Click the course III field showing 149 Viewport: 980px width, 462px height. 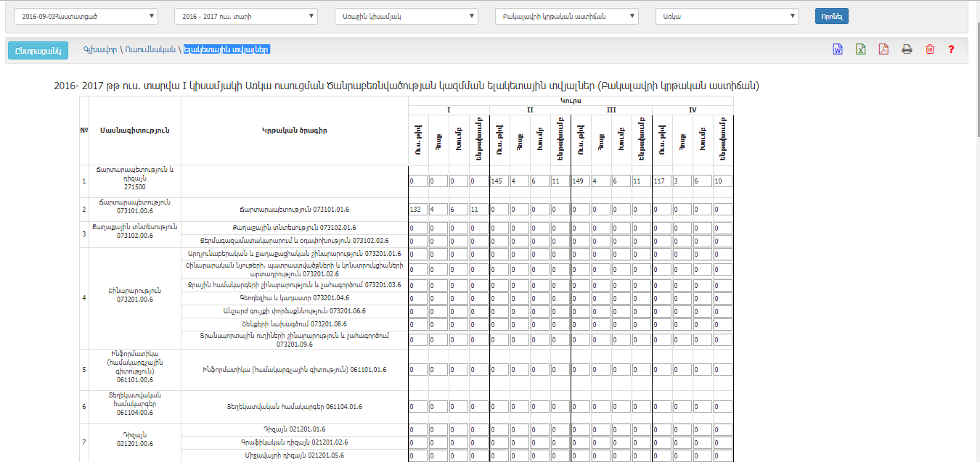tap(580, 181)
